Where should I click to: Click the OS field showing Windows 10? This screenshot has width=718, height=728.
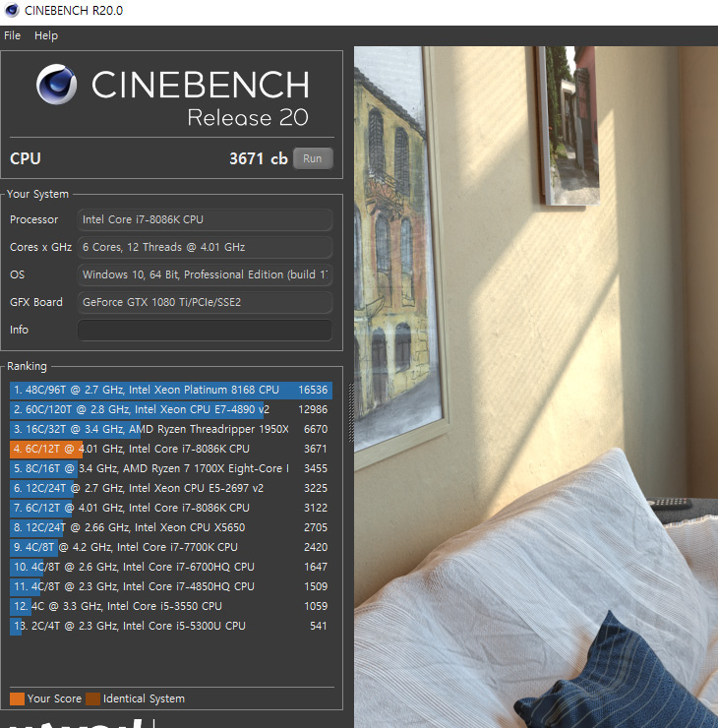pyautogui.click(x=205, y=274)
